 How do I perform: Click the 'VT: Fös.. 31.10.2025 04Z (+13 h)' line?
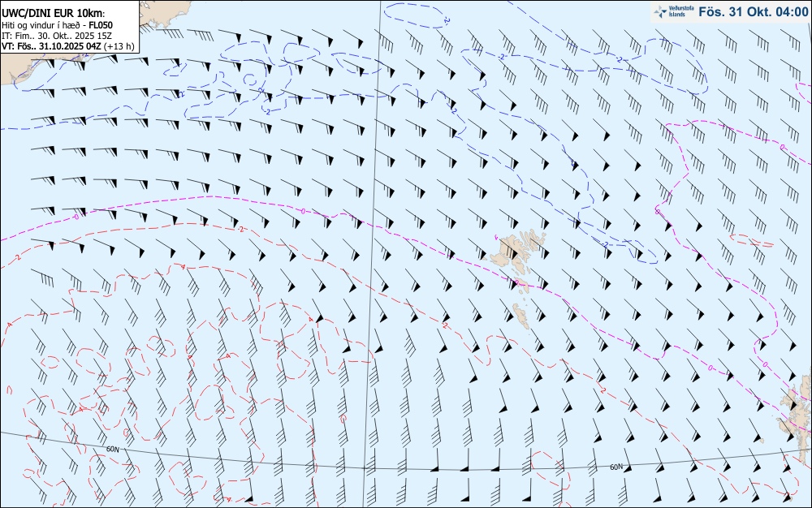point(68,46)
